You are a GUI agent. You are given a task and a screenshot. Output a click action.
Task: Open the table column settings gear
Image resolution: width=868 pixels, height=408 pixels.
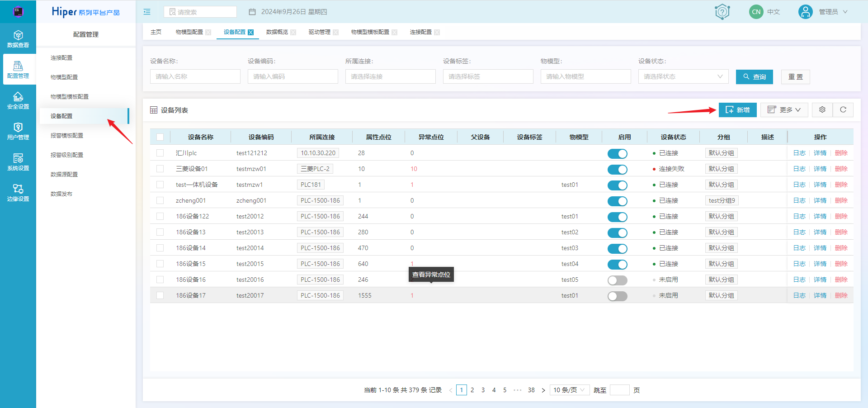coord(822,110)
